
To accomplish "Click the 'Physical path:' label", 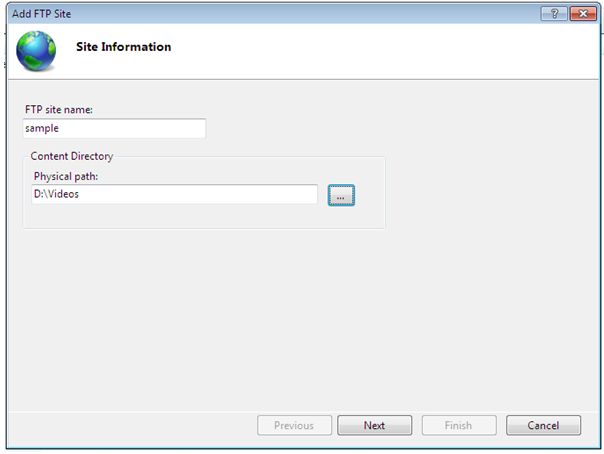I will pyautogui.click(x=66, y=176).
